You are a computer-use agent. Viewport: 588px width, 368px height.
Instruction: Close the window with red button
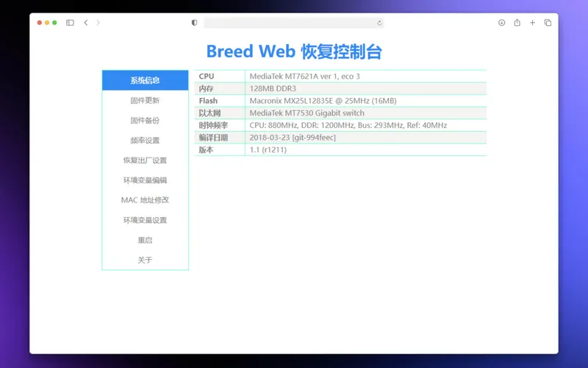click(x=40, y=23)
